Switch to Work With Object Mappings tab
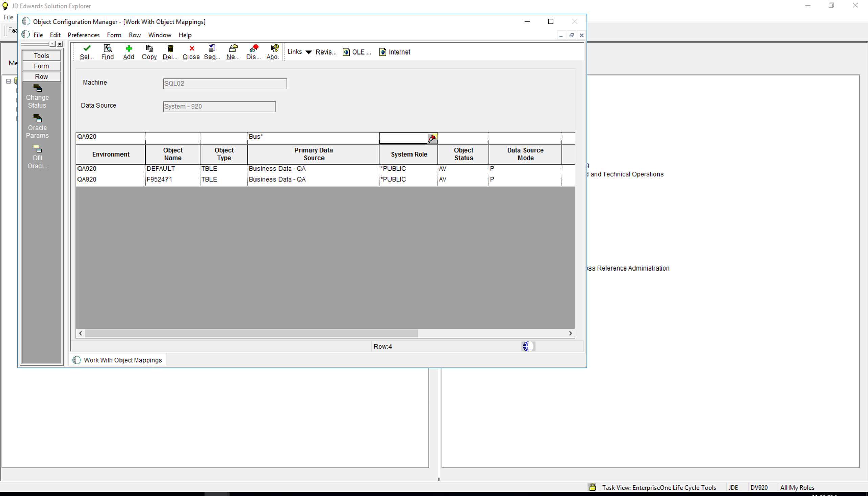The width and height of the screenshot is (868, 496). (118, 360)
